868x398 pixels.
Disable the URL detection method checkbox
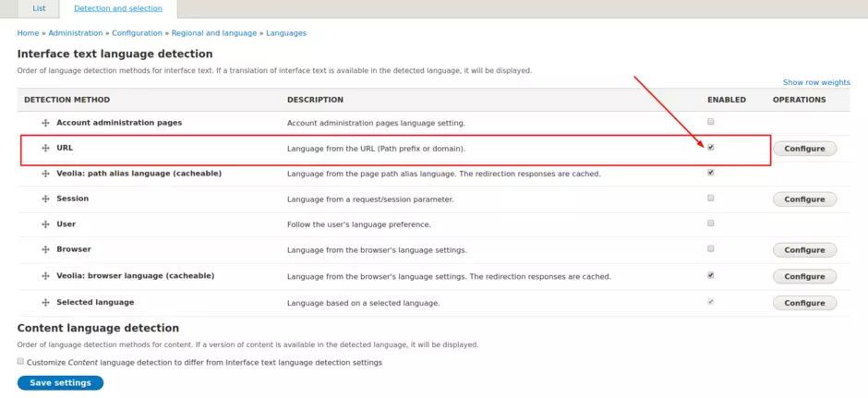pos(710,147)
